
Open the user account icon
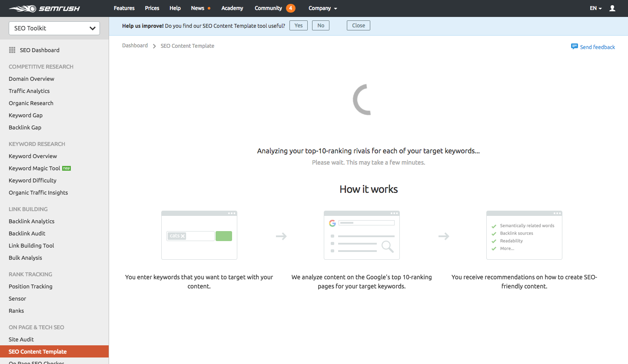click(x=612, y=8)
